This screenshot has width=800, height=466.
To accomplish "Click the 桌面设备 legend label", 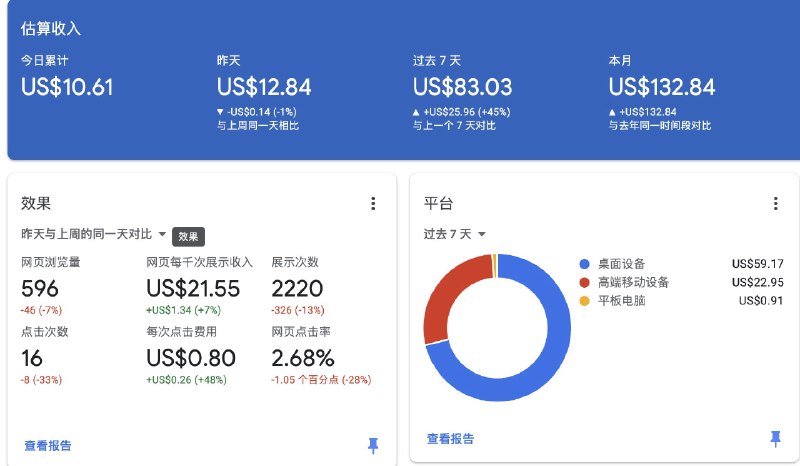I will coord(621,264).
